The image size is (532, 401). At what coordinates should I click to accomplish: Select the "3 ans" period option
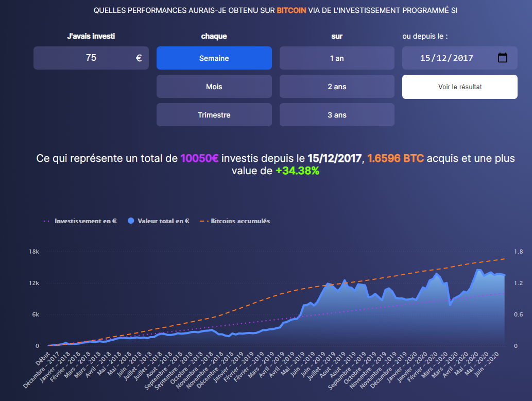tap(337, 114)
